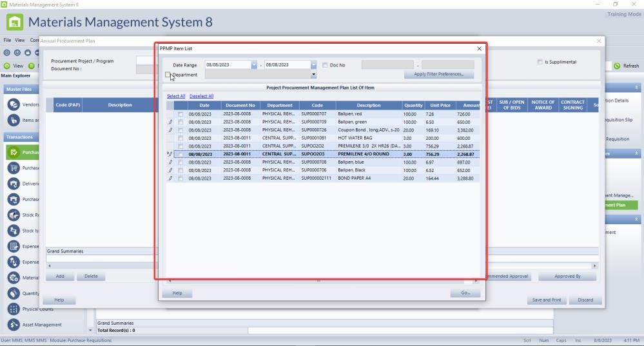Open the Asset Management module icon
This screenshot has height=346, width=644.
[x=13, y=325]
